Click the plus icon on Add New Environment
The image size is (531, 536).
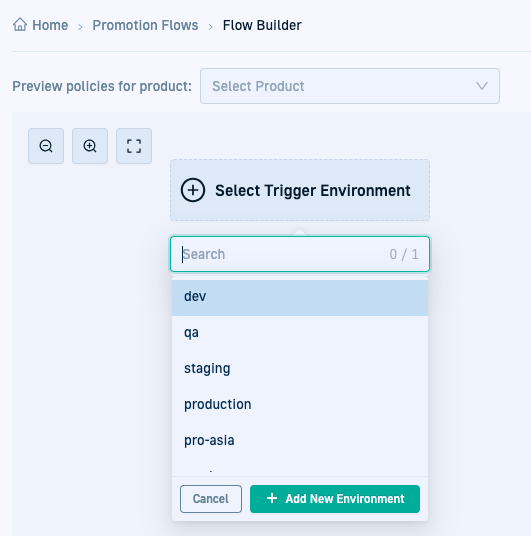tap(272, 498)
